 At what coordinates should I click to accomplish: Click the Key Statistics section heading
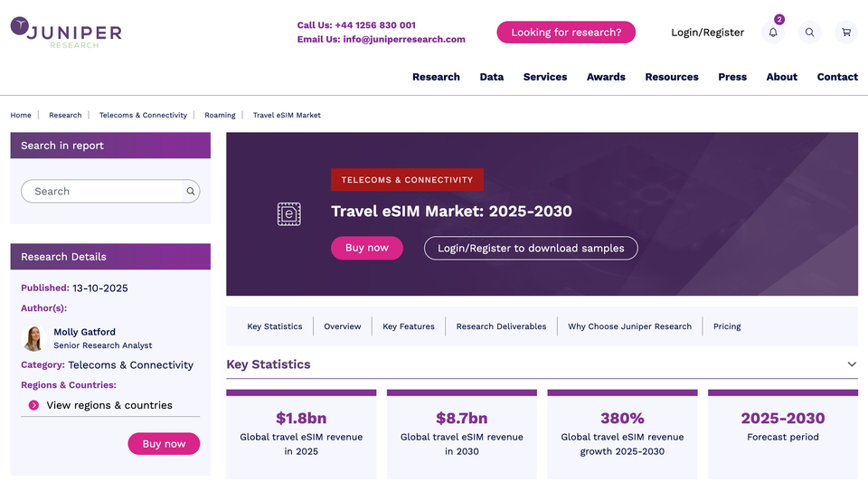[x=269, y=364]
